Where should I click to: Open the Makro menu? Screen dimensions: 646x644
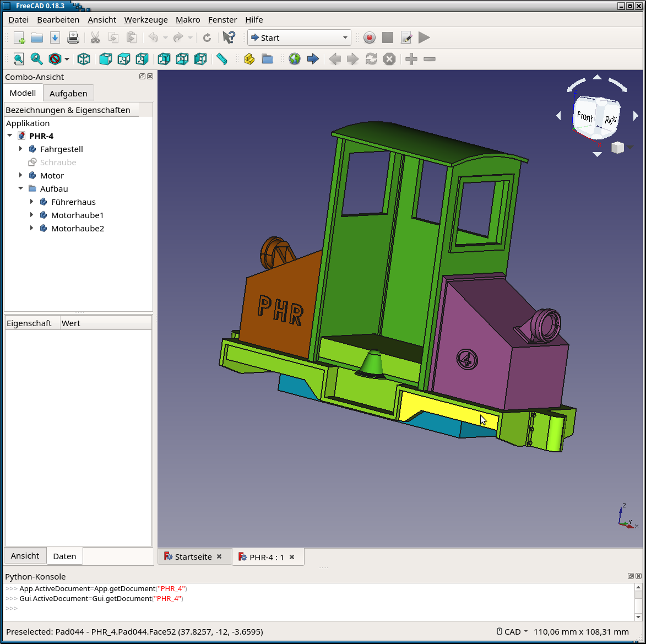coord(188,20)
